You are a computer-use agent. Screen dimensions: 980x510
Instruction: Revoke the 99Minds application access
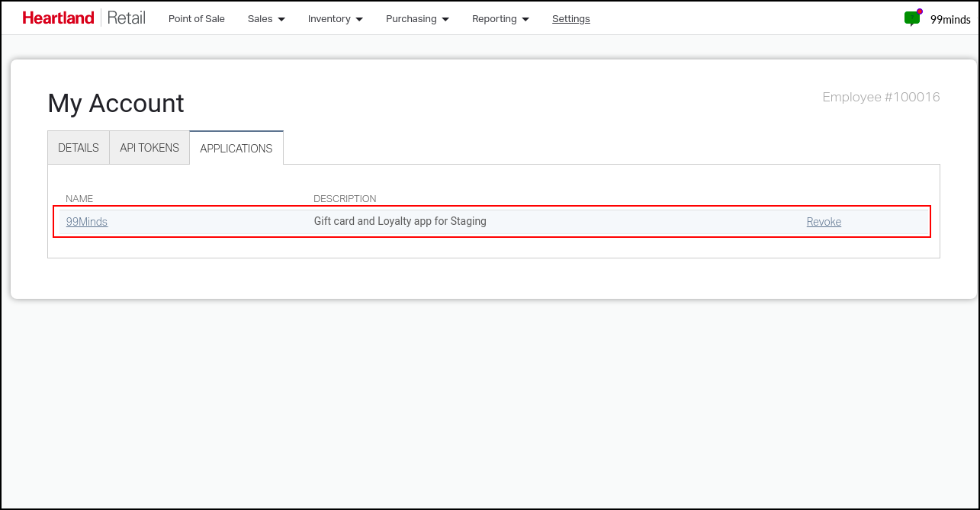(x=824, y=222)
